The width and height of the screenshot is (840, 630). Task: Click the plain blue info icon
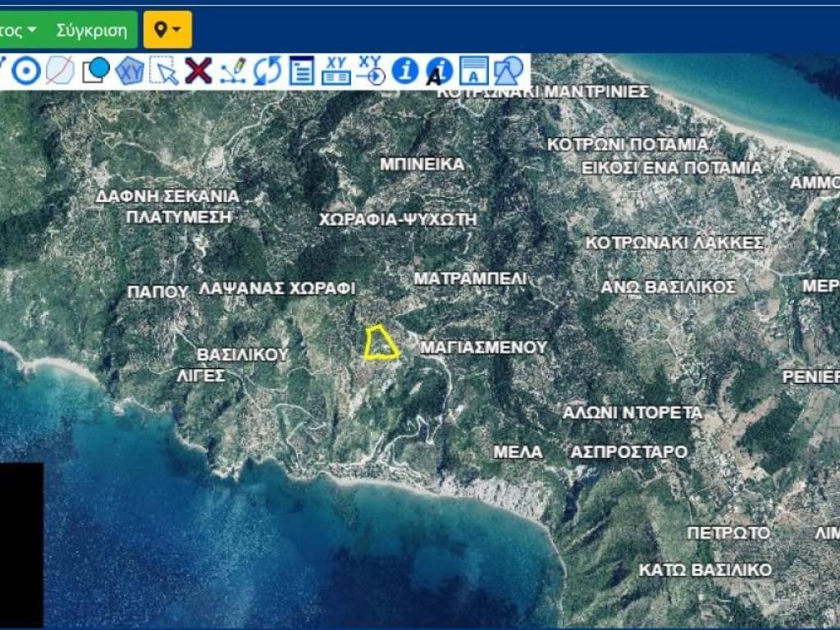click(404, 71)
